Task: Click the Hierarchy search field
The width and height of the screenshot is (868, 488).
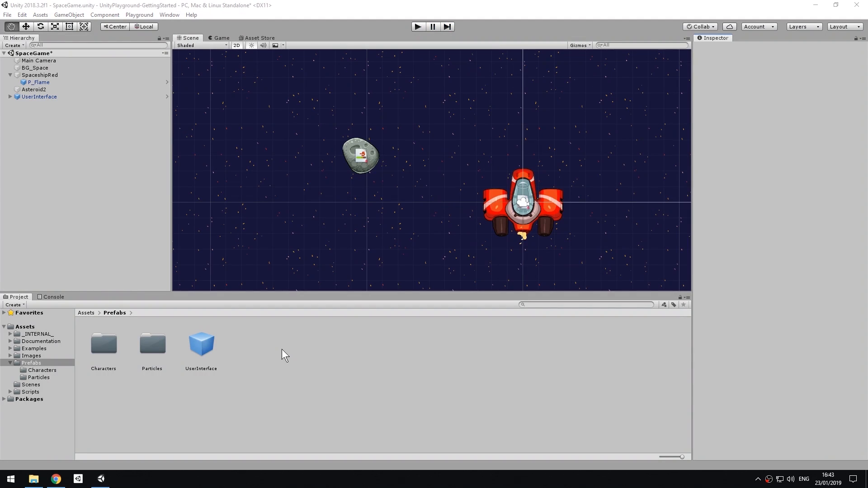Action: coord(98,45)
